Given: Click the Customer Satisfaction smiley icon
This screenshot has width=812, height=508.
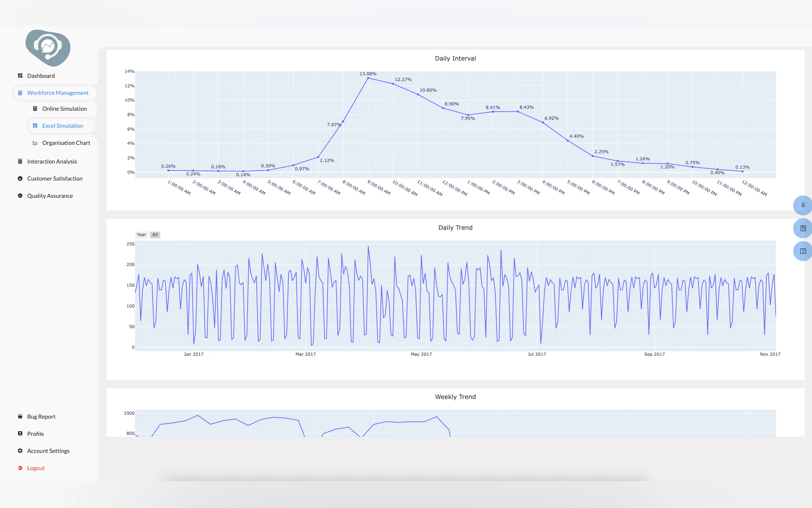Looking at the screenshot, I should pyautogui.click(x=20, y=179).
